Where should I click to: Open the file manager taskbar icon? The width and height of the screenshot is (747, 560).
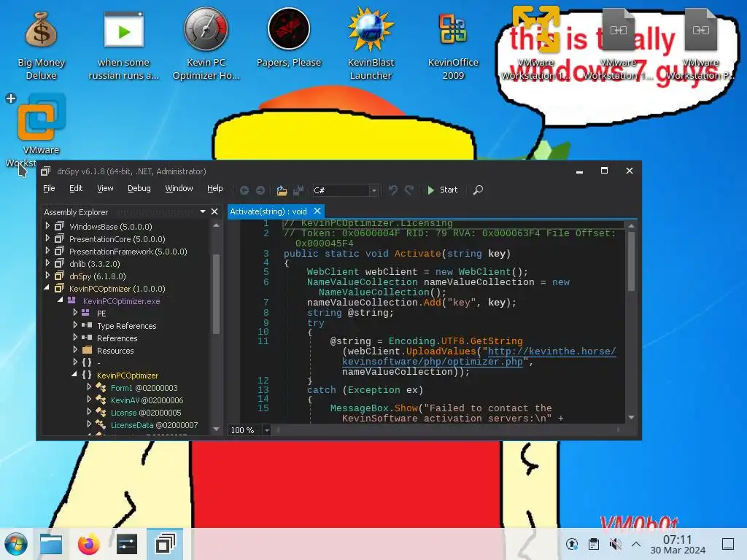(x=51, y=544)
